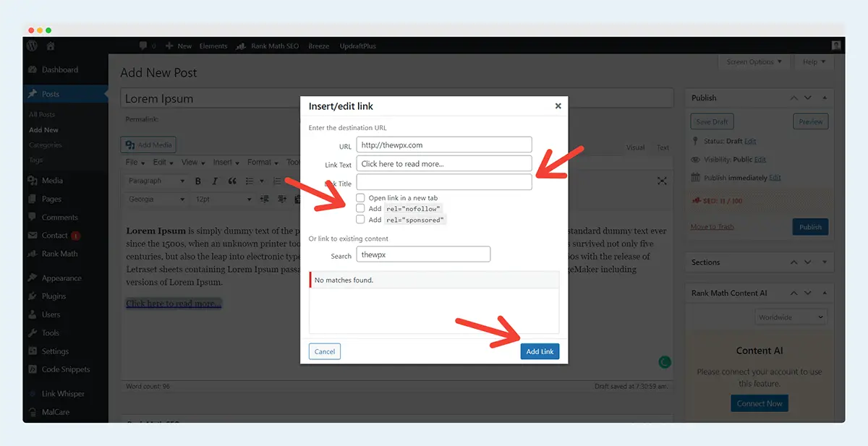Click the Appearance brush icon in sidebar
This screenshot has height=446, width=868.
(x=32, y=278)
